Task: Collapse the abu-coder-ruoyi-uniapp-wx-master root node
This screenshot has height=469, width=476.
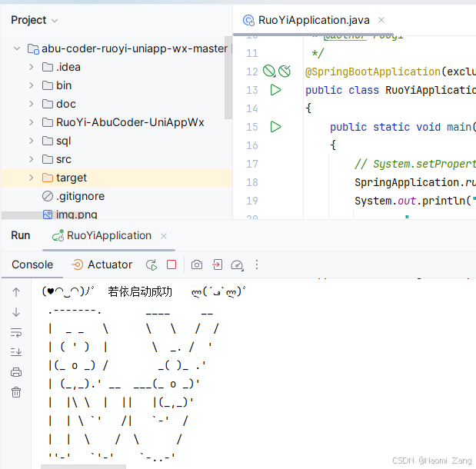Action: click(x=16, y=48)
